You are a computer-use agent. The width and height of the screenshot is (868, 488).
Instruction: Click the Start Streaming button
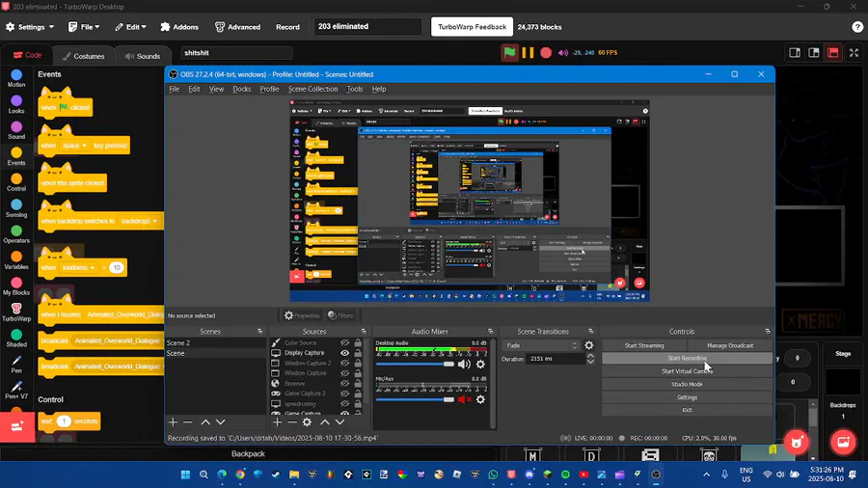(x=644, y=345)
